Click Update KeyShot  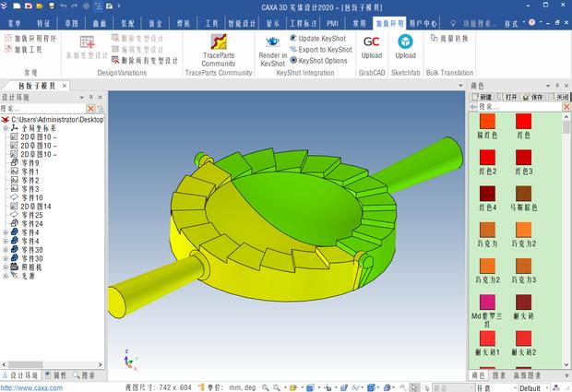[317, 39]
